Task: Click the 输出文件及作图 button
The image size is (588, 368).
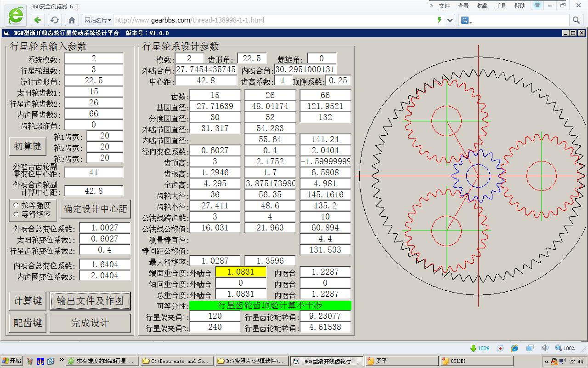Action: [90, 301]
